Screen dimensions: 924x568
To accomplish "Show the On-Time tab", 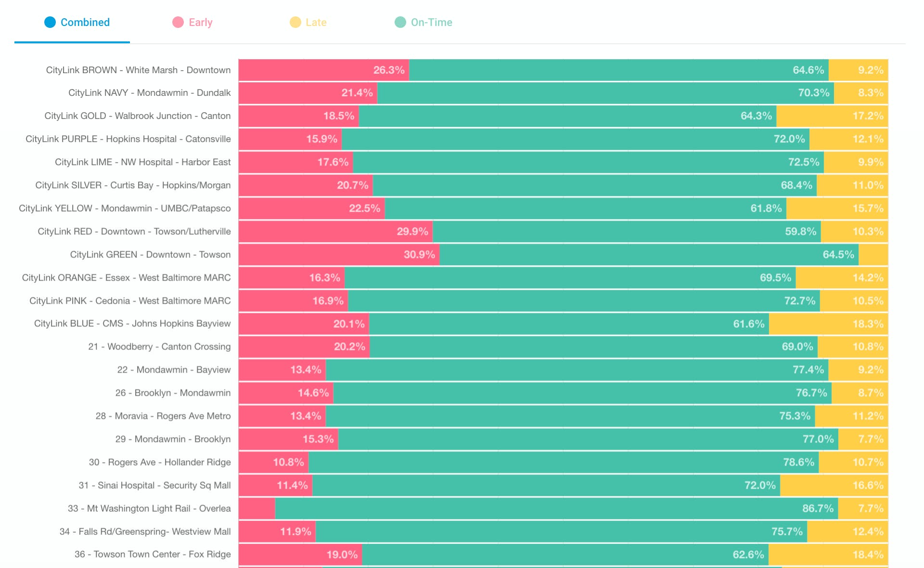I will click(x=423, y=22).
